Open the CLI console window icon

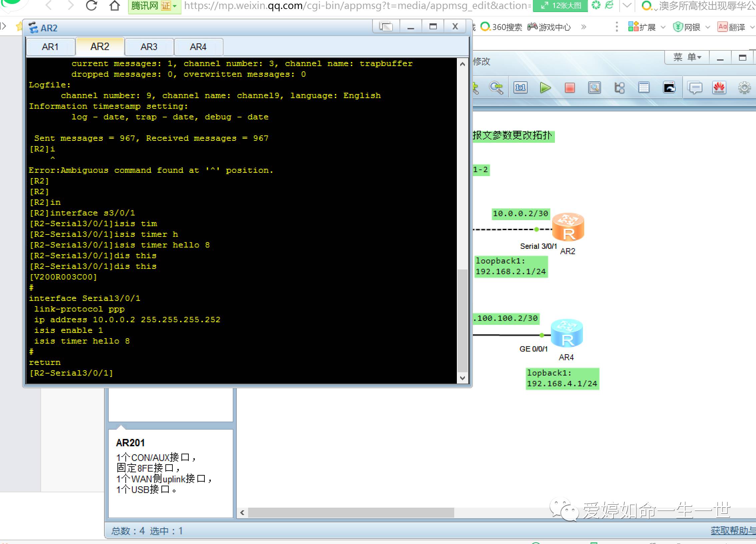(x=669, y=88)
